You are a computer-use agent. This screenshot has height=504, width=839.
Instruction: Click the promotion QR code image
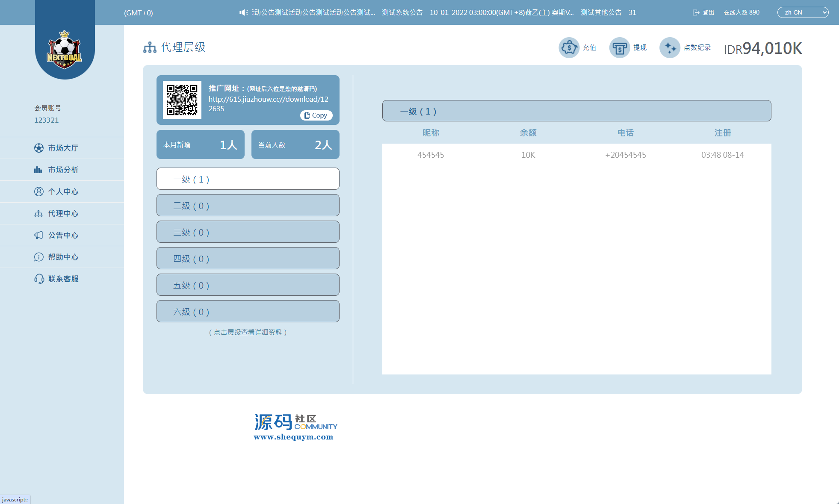point(182,100)
